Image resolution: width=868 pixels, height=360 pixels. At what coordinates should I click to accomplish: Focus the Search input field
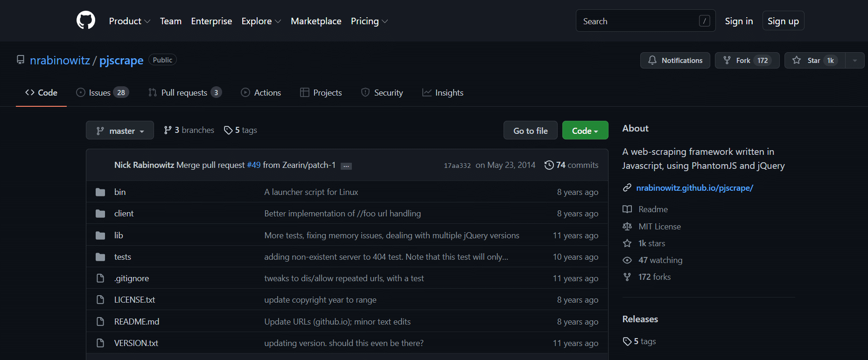click(645, 21)
